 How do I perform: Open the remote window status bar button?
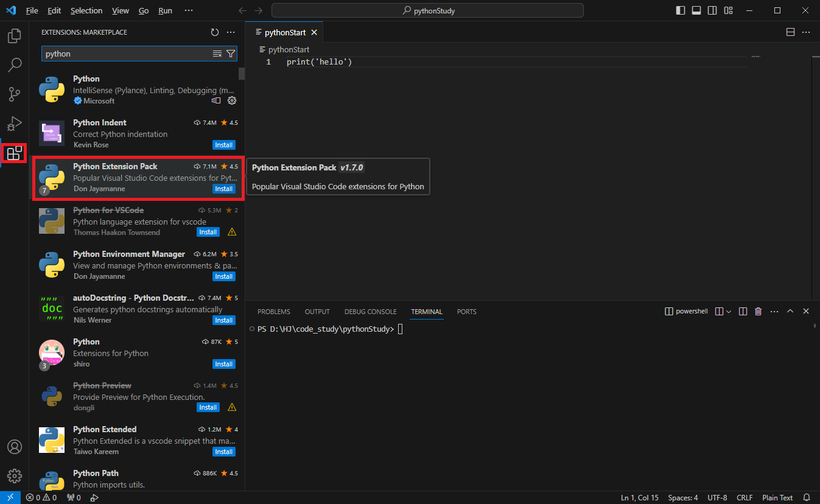pos(10,498)
